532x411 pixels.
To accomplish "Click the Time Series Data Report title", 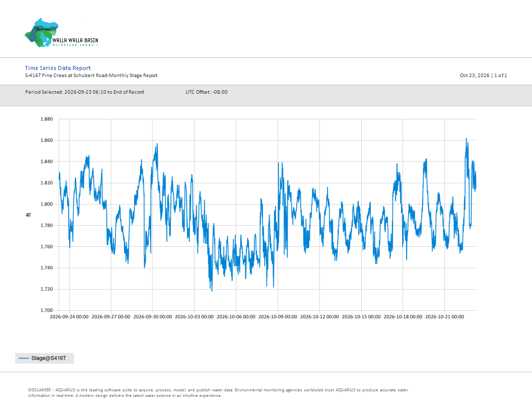I will click(58, 68).
